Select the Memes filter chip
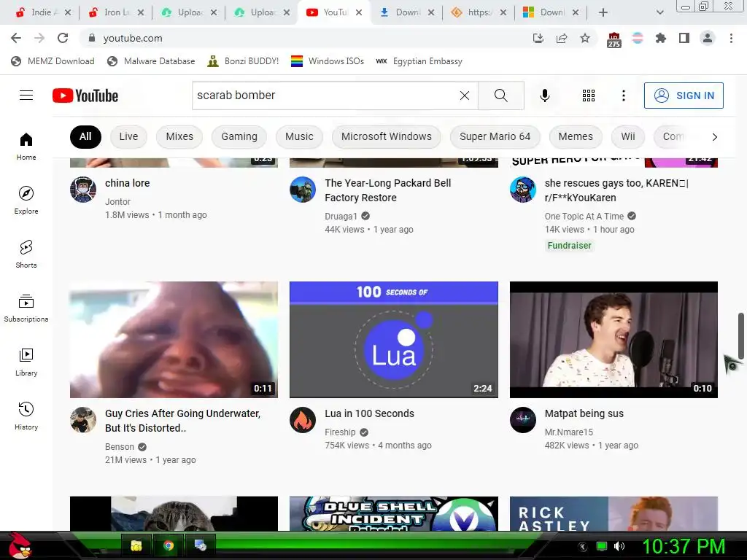The width and height of the screenshot is (747, 560). [576, 136]
